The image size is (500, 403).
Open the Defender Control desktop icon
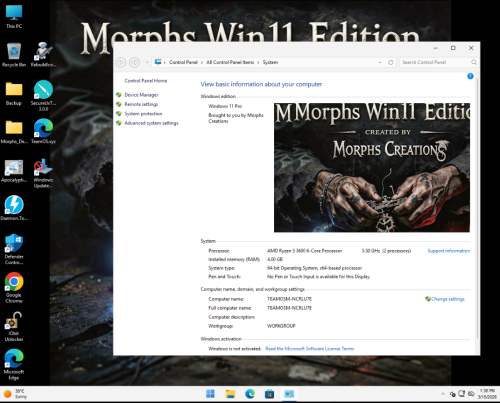[x=14, y=249]
